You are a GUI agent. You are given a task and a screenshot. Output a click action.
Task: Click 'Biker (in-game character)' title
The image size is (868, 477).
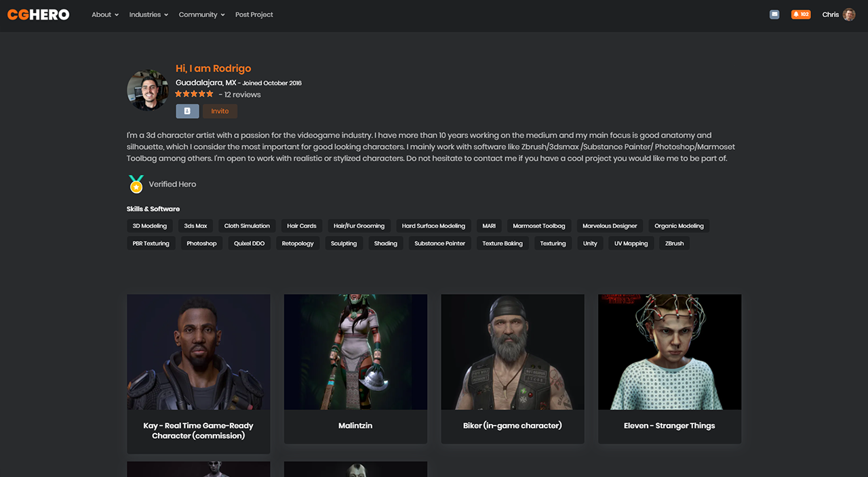[513, 426]
